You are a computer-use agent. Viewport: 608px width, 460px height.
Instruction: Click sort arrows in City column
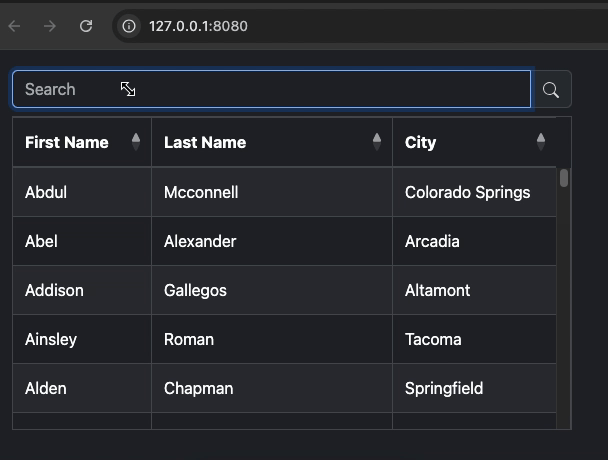pos(541,142)
